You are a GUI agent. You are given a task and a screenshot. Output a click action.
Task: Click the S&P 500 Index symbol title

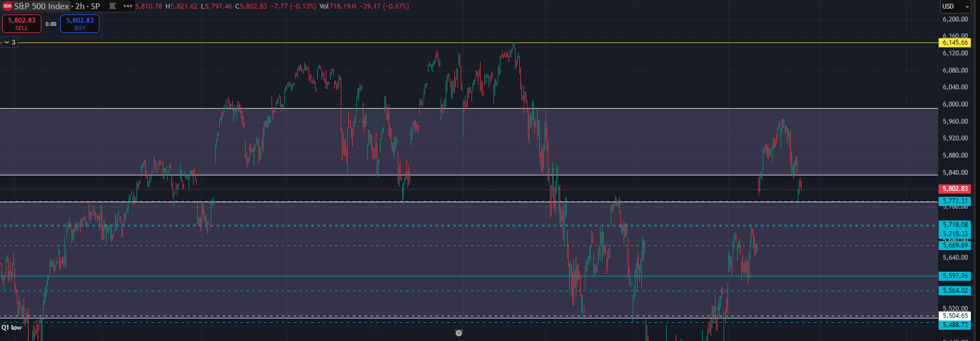pyautogui.click(x=41, y=6)
